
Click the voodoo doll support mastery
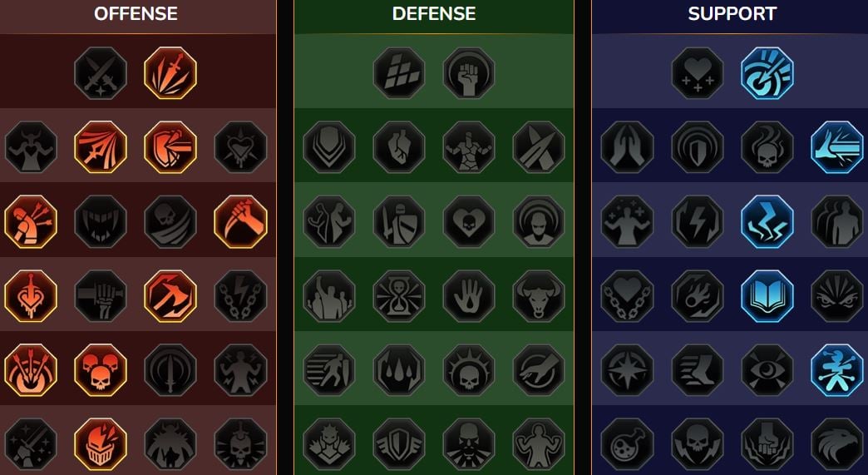tap(837, 370)
